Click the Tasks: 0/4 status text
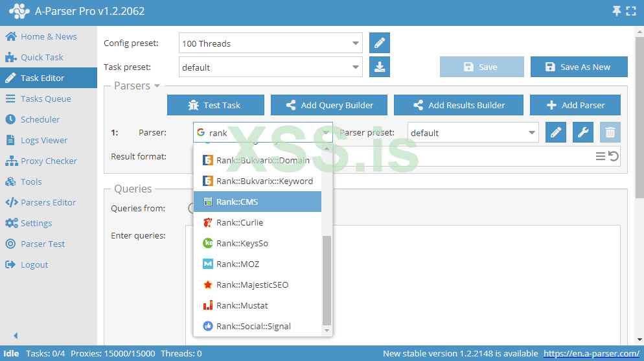 point(45,354)
